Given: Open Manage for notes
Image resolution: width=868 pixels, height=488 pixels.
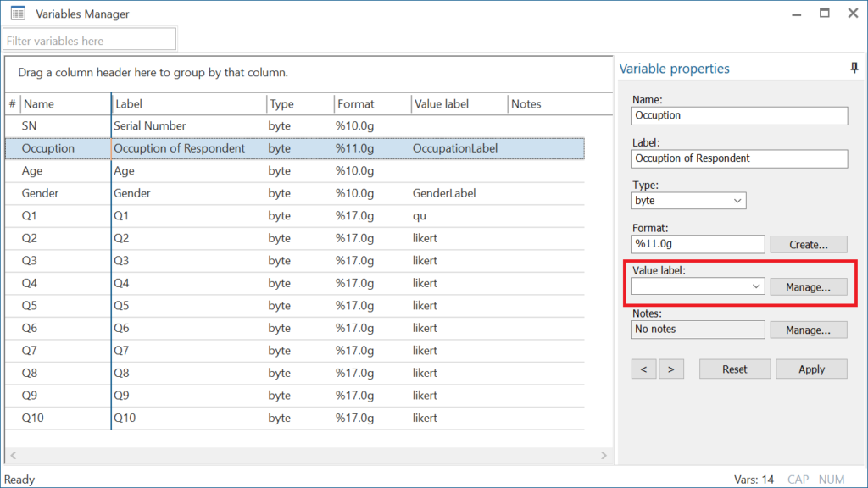Looking at the screenshot, I should [x=808, y=330].
